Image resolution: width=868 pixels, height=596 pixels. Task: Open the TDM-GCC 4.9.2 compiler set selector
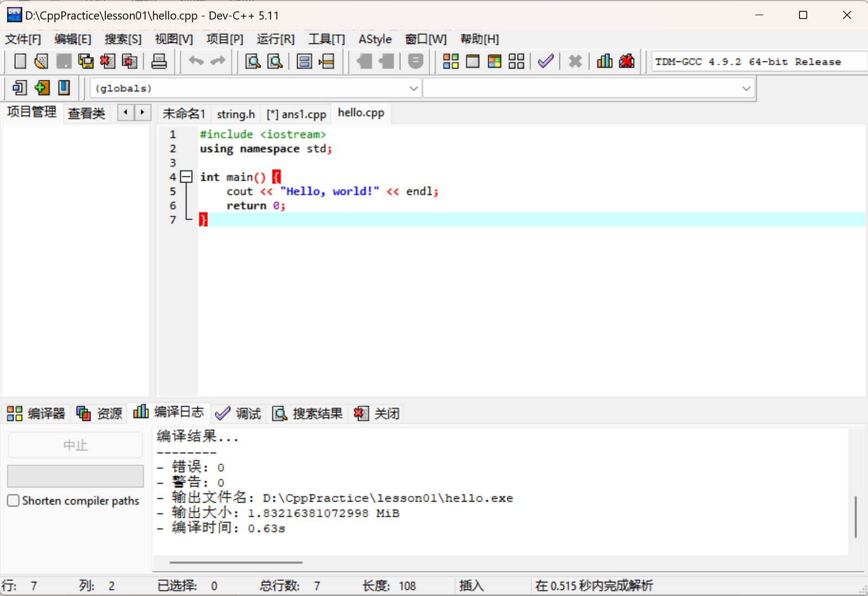tap(759, 61)
